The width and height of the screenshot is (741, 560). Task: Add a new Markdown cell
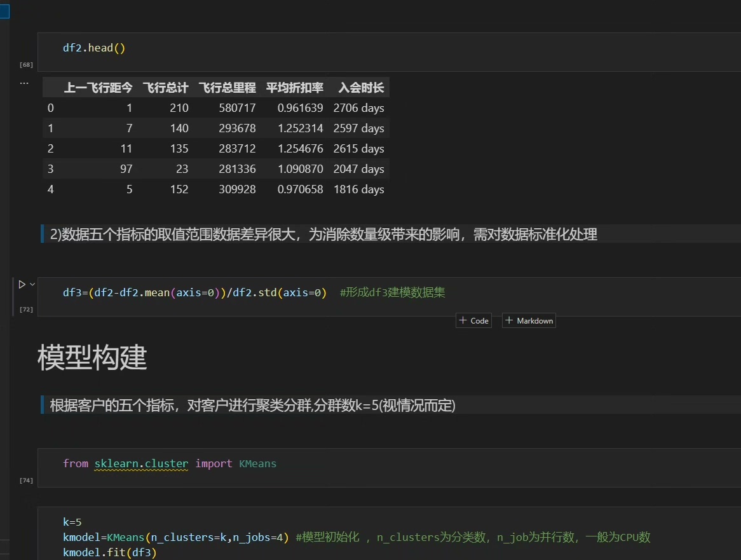pos(529,320)
